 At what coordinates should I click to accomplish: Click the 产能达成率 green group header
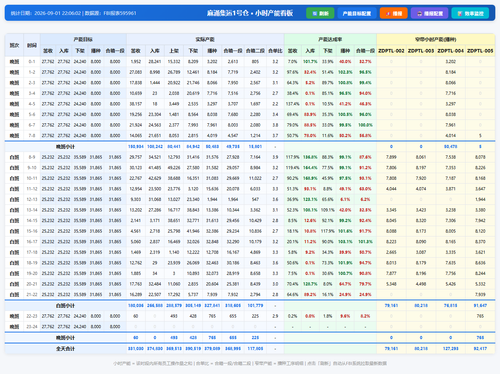(x=330, y=40)
